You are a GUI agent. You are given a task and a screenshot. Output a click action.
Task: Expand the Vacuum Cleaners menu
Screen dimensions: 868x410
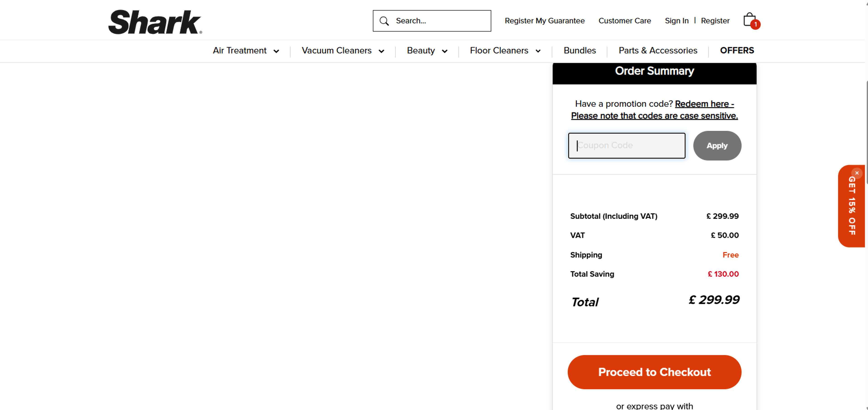click(x=343, y=51)
